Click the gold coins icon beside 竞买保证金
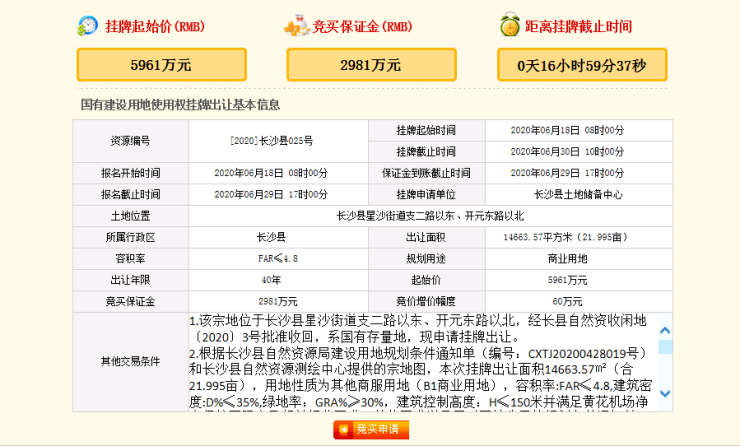Viewport: 740px width, 446px height. 297,26
